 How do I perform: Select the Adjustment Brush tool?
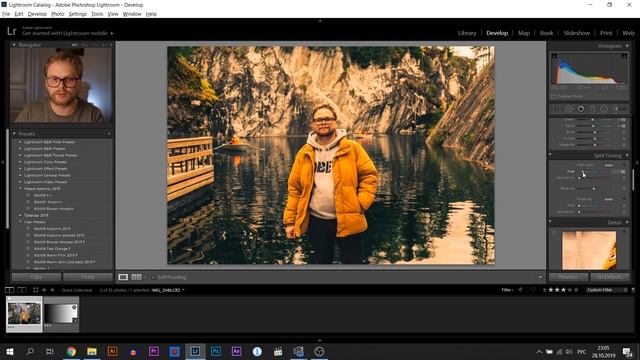click(x=620, y=109)
